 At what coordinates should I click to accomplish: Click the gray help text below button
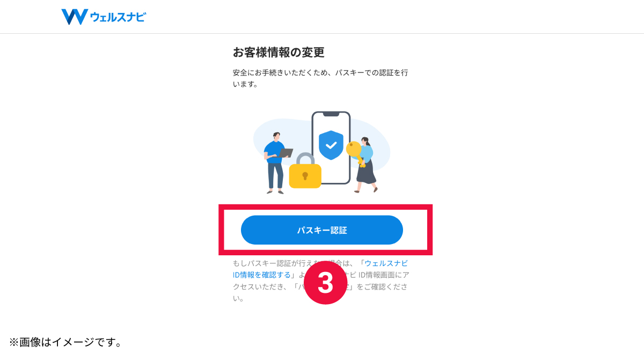(320, 281)
